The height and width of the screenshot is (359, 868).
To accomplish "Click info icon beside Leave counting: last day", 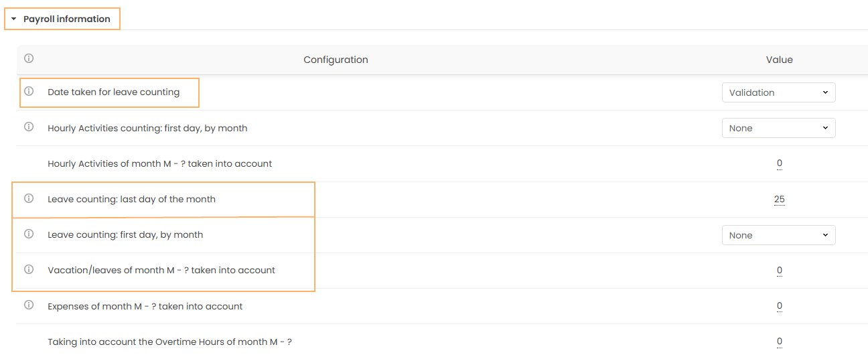I will point(29,199).
